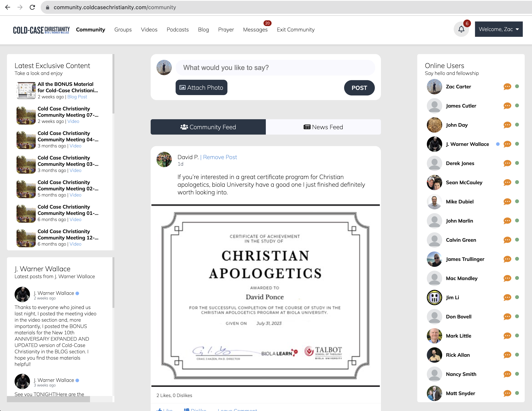Open chat bubble next to Nancy Smith
The height and width of the screenshot is (411, 532).
[x=507, y=374]
